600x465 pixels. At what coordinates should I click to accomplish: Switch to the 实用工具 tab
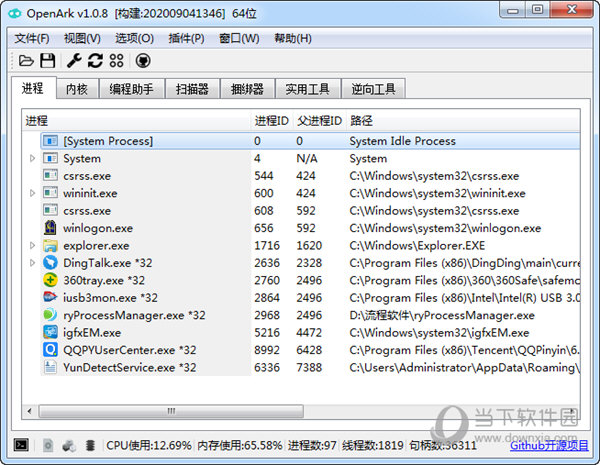coord(308,89)
